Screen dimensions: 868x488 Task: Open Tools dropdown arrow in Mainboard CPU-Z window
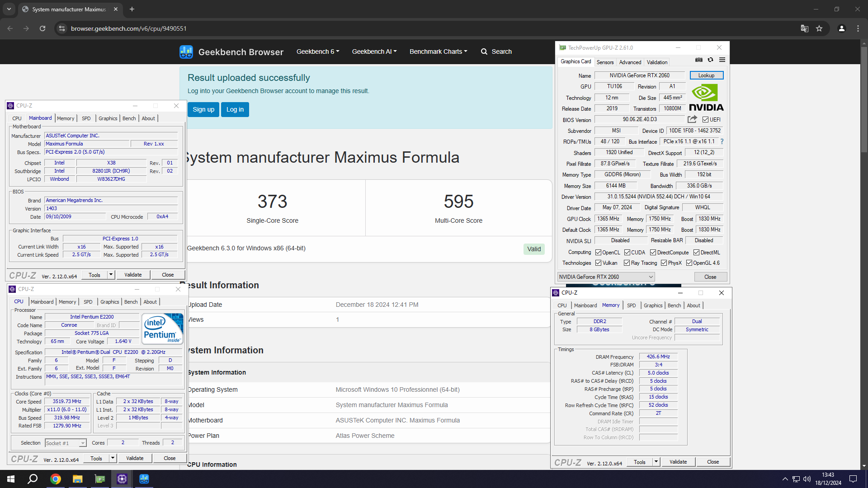(x=111, y=275)
